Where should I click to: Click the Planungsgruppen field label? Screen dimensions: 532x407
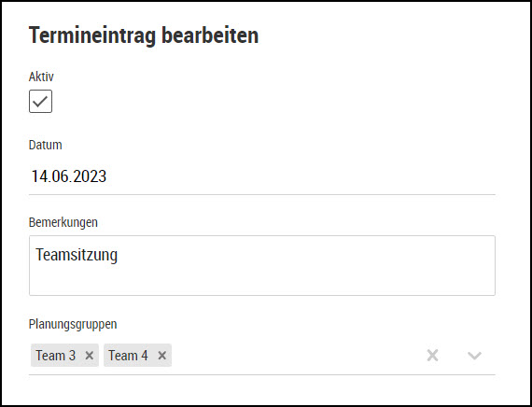point(73,324)
